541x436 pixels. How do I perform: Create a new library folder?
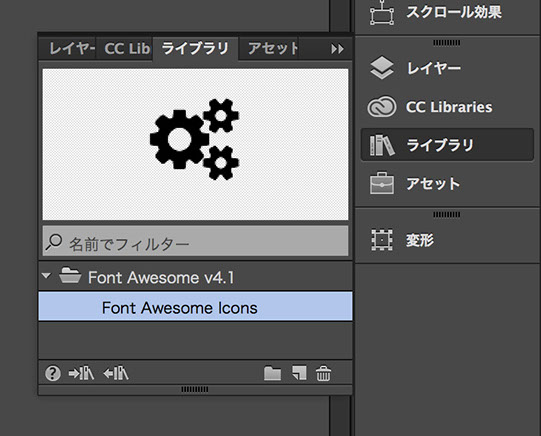tap(273, 374)
